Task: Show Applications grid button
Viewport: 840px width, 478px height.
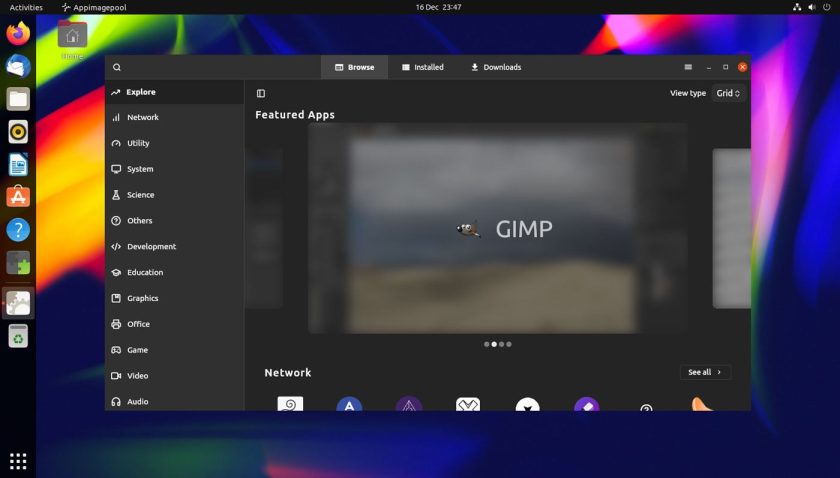Action: click(x=18, y=461)
